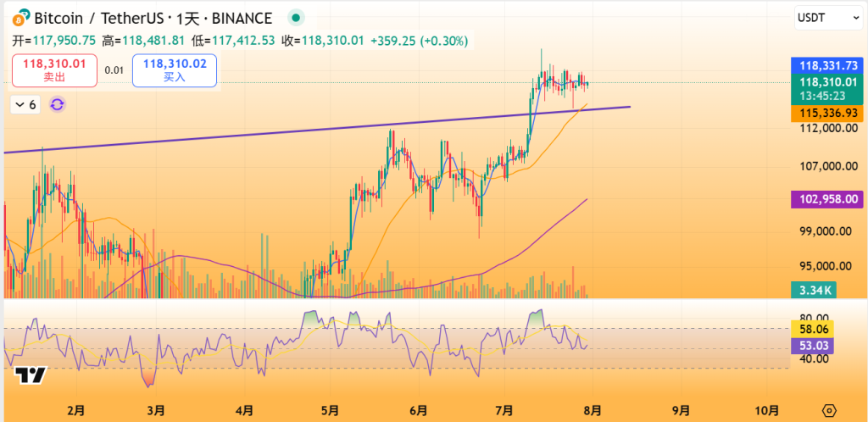Click the blue 118,331.73 price label
This screenshot has height=422, width=868.
pos(826,65)
